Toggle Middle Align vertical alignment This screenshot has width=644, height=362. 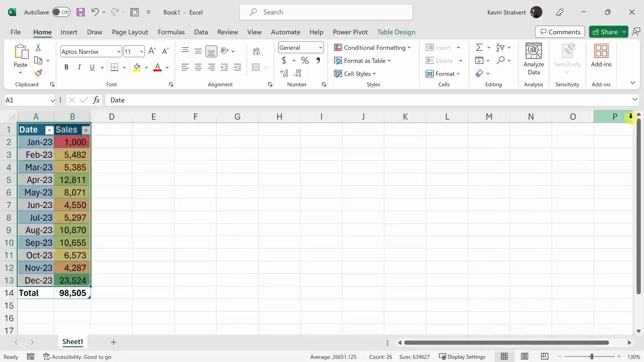point(198,51)
